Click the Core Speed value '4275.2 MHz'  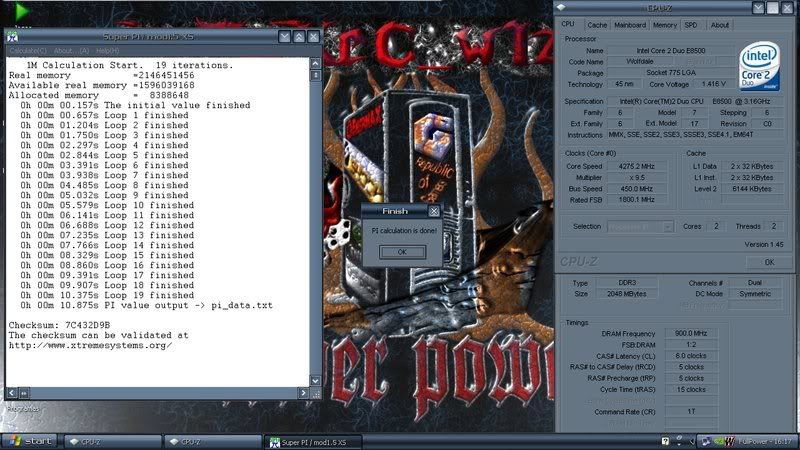click(x=636, y=166)
